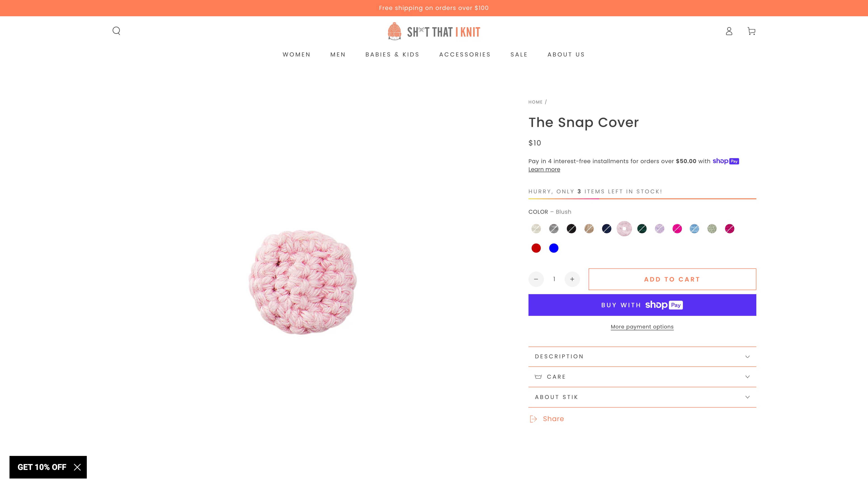Open the SALE navigation menu
Viewport: 868px width, 488px height.
tap(519, 54)
